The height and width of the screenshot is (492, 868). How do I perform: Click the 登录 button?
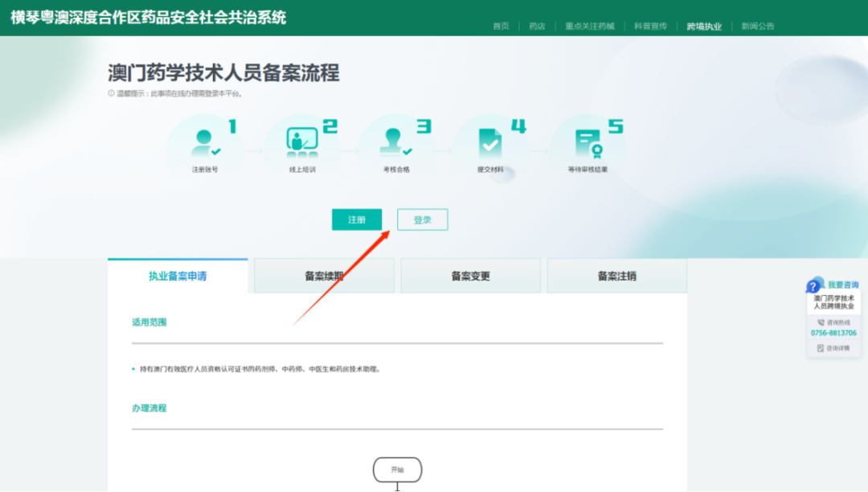click(x=422, y=219)
